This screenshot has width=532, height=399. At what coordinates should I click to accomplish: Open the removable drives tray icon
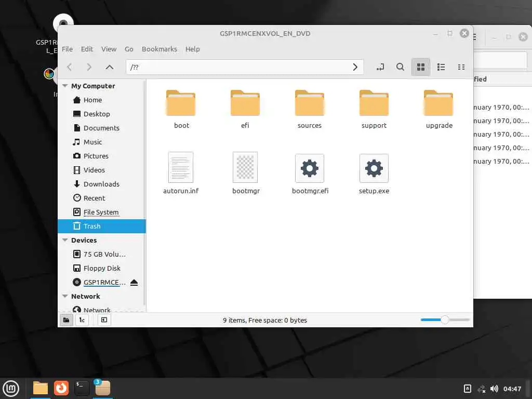468,389
